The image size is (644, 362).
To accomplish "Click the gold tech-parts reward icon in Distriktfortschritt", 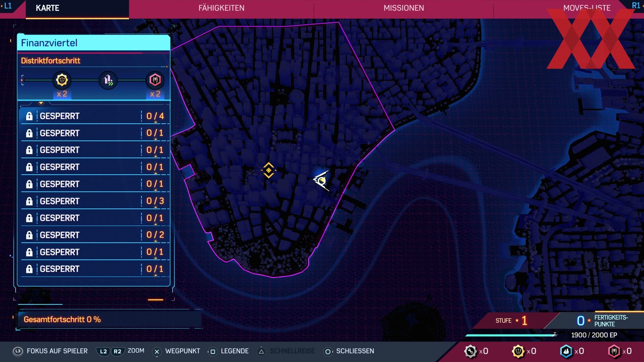I will (x=62, y=80).
